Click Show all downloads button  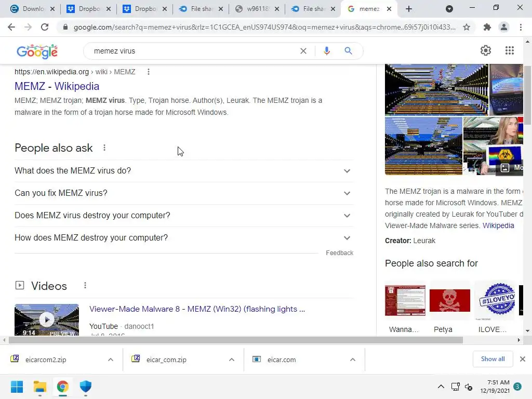(493, 359)
